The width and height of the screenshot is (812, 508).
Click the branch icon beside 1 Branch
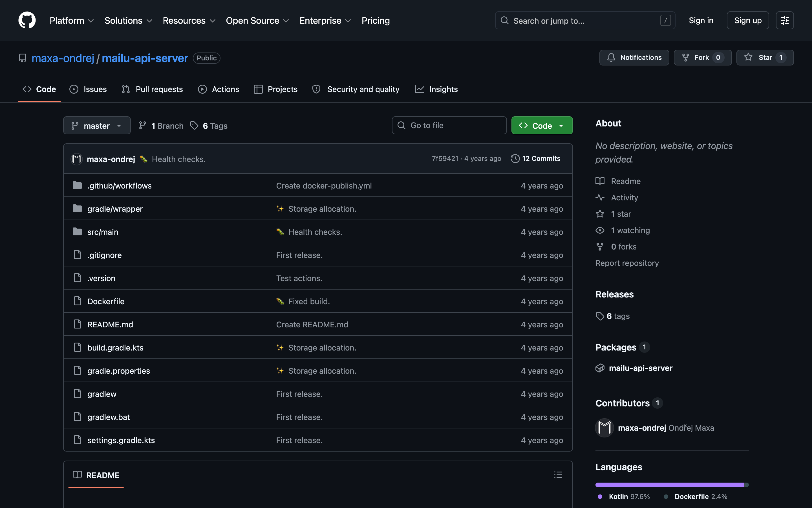143,125
